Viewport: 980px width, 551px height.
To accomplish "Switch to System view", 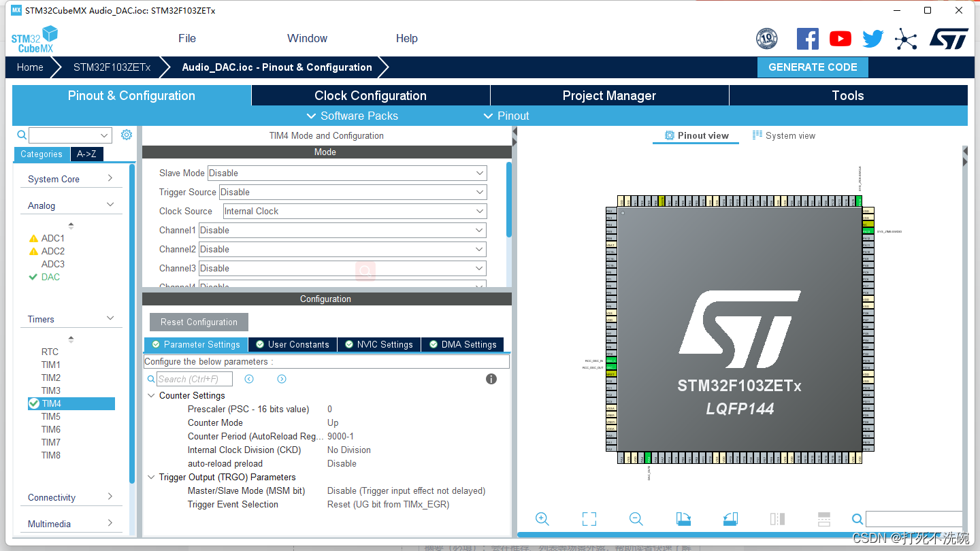I will [x=784, y=135].
